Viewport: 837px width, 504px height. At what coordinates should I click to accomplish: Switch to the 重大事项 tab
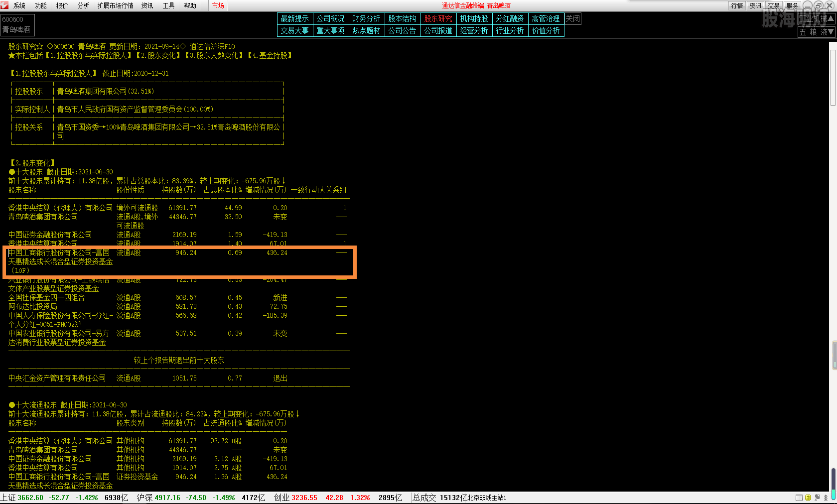[x=331, y=30]
